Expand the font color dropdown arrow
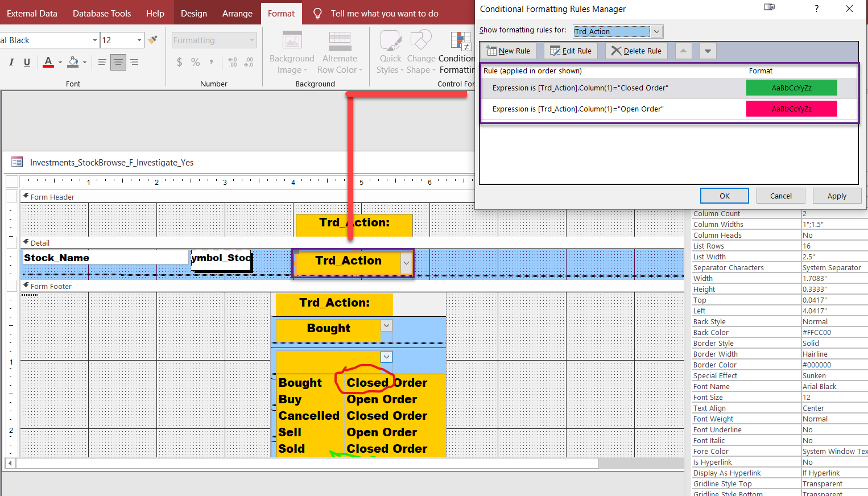This screenshot has width=868, height=496. (60, 62)
